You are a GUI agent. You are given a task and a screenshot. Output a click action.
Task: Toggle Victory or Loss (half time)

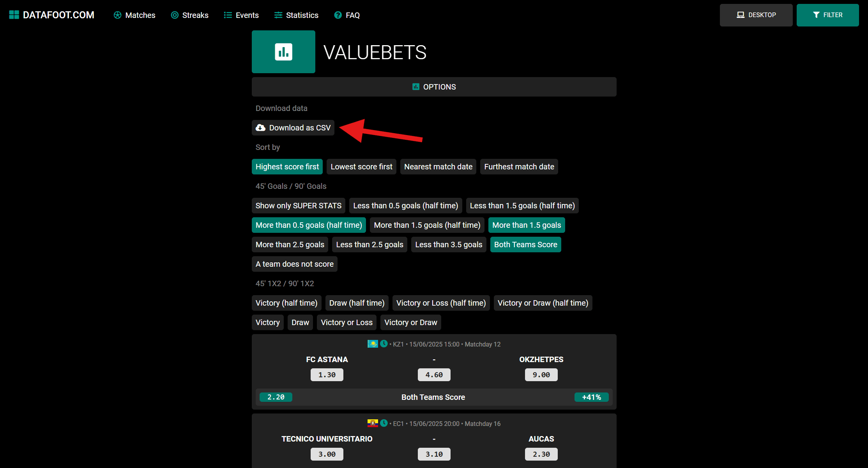[441, 303]
